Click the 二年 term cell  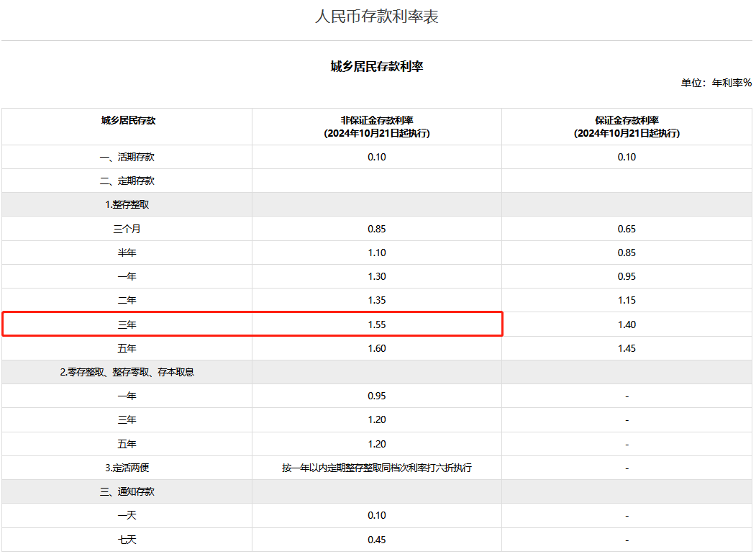pos(127,300)
